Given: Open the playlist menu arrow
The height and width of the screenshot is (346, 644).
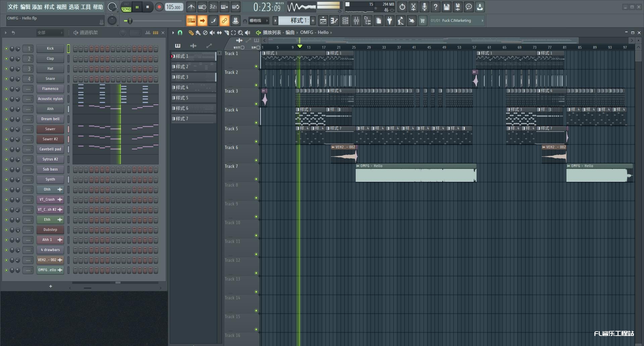Looking at the screenshot, I should click(173, 33).
